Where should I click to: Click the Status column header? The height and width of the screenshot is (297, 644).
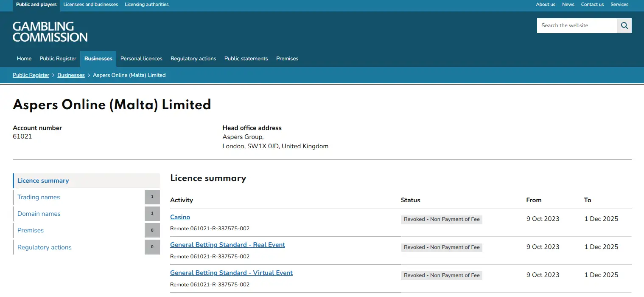(x=411, y=200)
